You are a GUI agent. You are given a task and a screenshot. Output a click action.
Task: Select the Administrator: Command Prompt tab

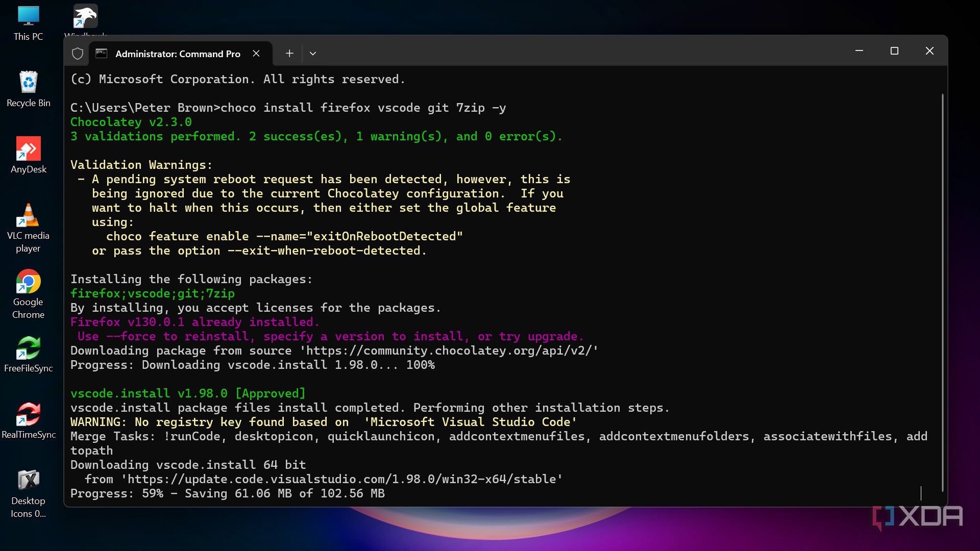pyautogui.click(x=181, y=54)
